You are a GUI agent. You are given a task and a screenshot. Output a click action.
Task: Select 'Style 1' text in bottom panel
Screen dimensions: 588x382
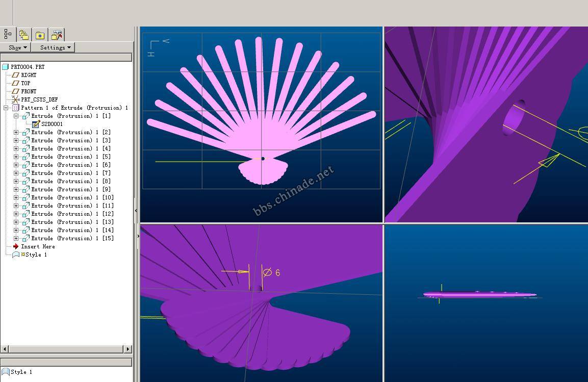[21, 372]
